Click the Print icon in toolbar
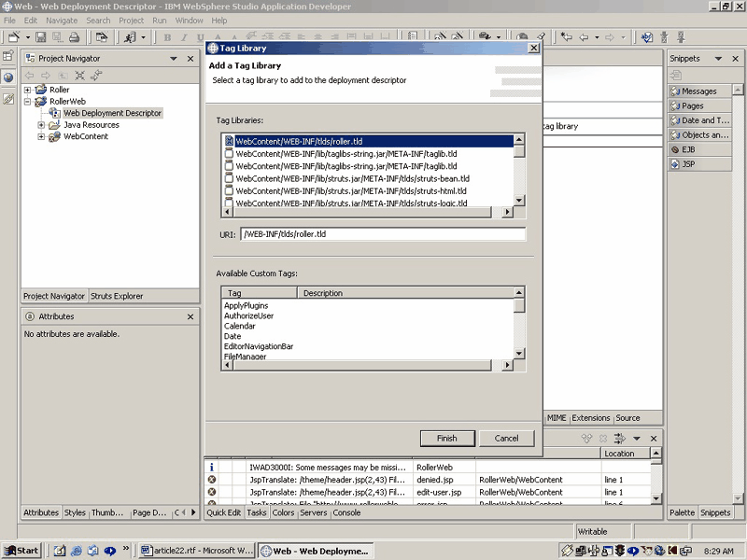 coord(74,37)
